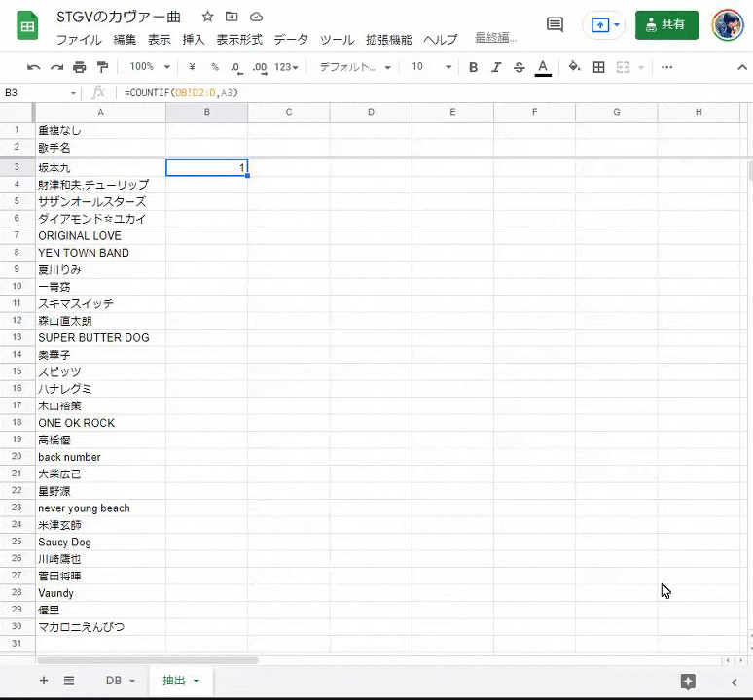Screen dimensions: 753x700
Task: Click the green 共有 share button
Action: click(x=666, y=24)
